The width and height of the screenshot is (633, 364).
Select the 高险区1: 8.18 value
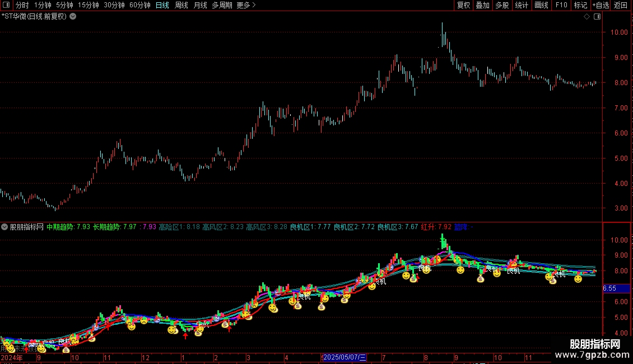pyautogui.click(x=179, y=227)
